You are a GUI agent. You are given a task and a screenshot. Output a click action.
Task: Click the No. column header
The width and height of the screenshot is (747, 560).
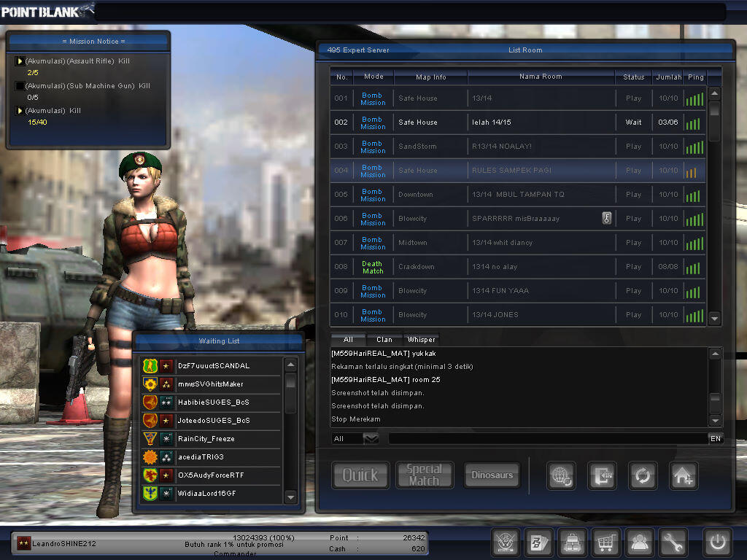point(342,77)
